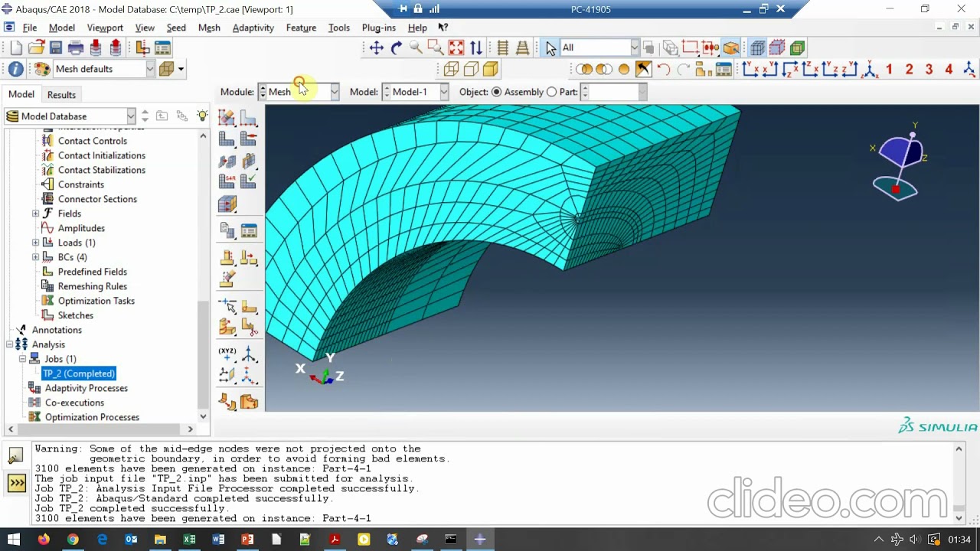This screenshot has height=551, width=980.
Task: Save the model database
Action: (x=56, y=48)
